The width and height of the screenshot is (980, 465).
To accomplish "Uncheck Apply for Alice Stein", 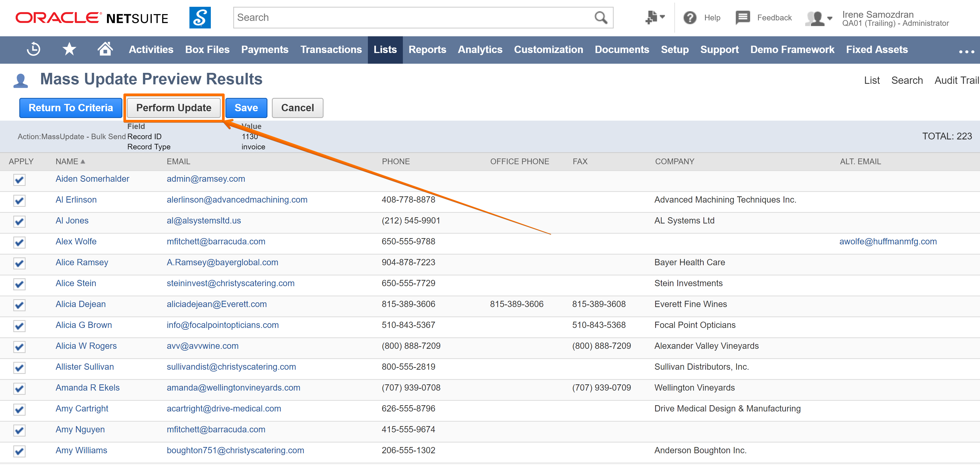I will click(x=19, y=284).
